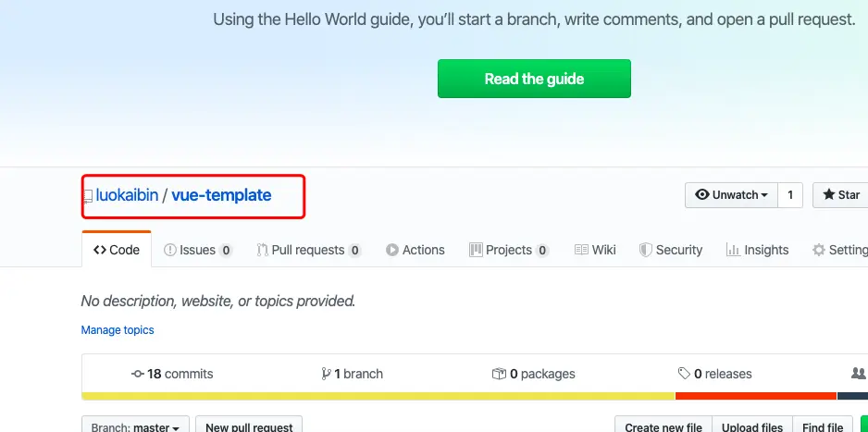The width and height of the screenshot is (868, 432).
Task: View the 0 packages page
Action: [534, 374]
